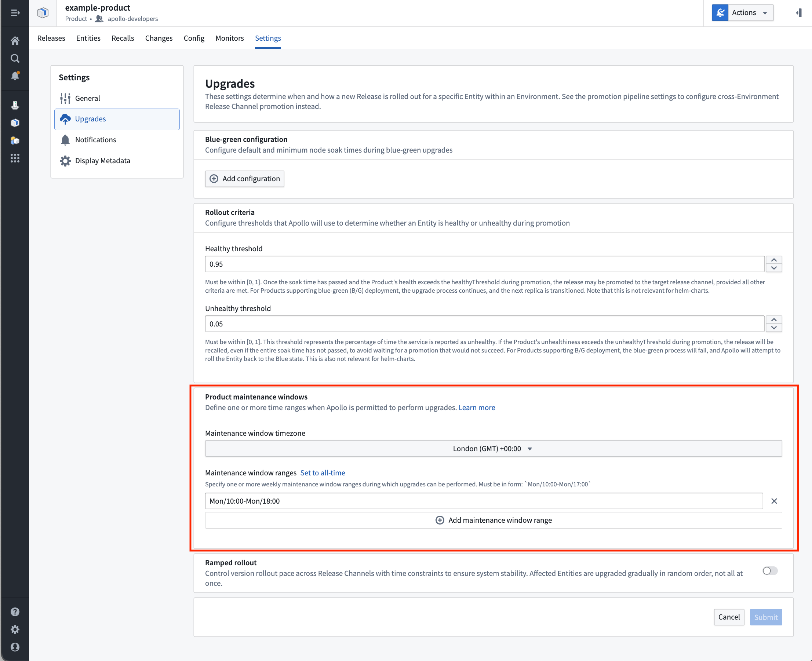Switch to the Releases tab

pyautogui.click(x=51, y=38)
